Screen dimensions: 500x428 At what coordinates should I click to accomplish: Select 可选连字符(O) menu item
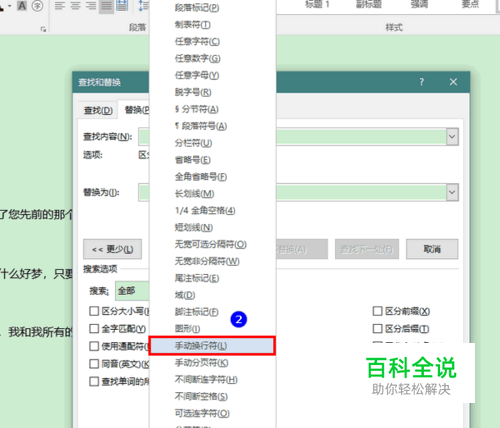point(212,413)
